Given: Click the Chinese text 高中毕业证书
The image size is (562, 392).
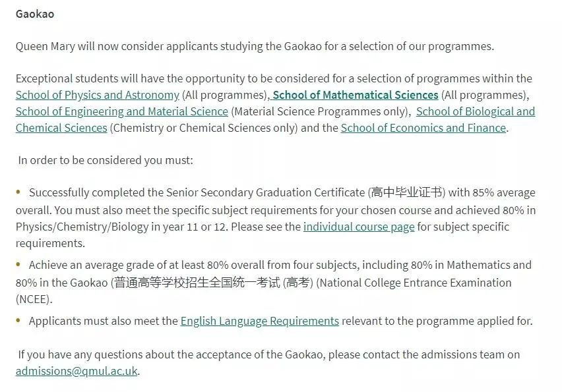Looking at the screenshot, I should click(x=406, y=192).
